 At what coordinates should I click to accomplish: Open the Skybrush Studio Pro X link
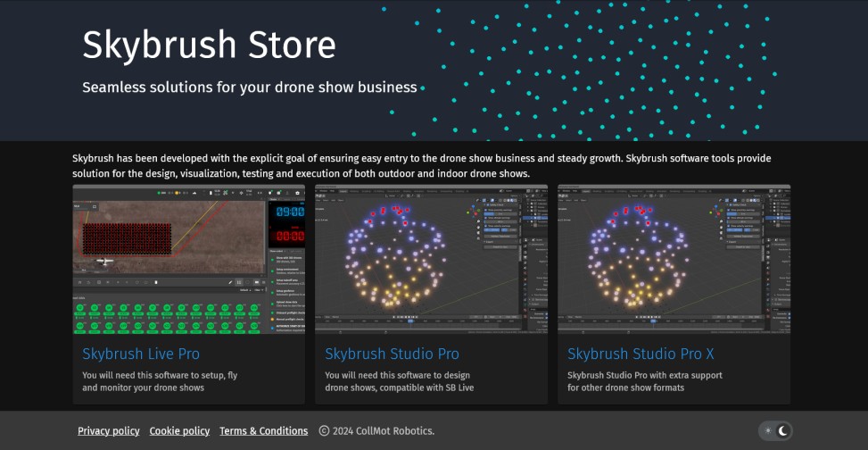641,354
